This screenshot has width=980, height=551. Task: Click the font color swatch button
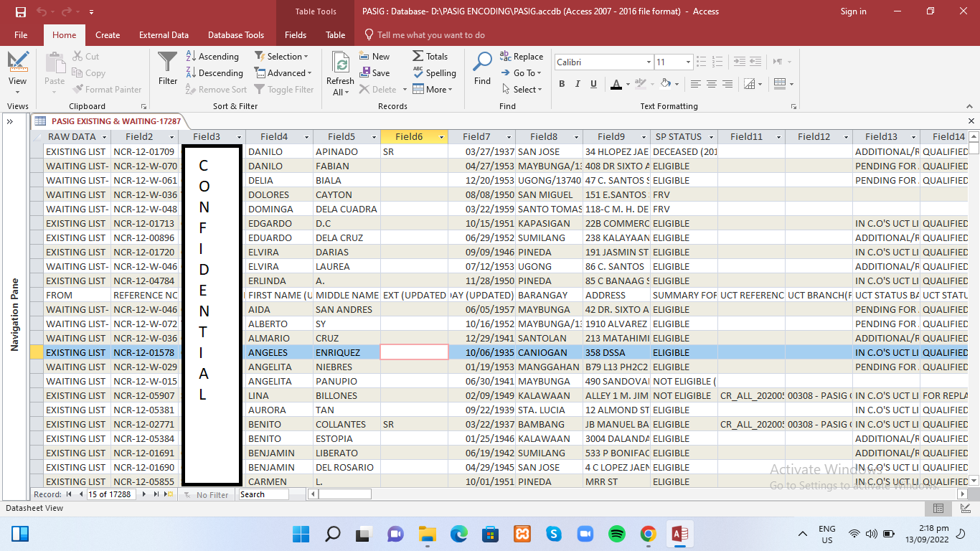pyautogui.click(x=616, y=84)
